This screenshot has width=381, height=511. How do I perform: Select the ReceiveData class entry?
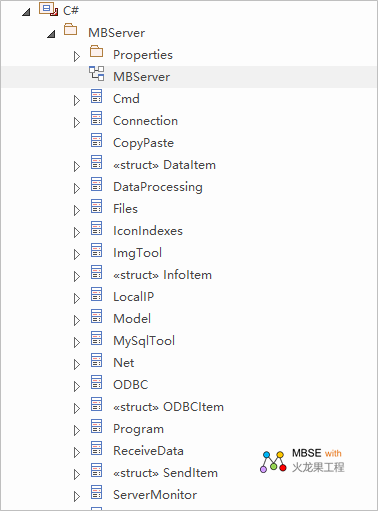coord(148,451)
